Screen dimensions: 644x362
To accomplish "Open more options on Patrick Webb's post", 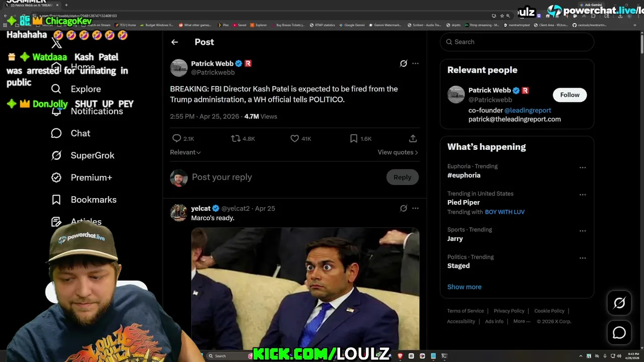I will pyautogui.click(x=415, y=63).
